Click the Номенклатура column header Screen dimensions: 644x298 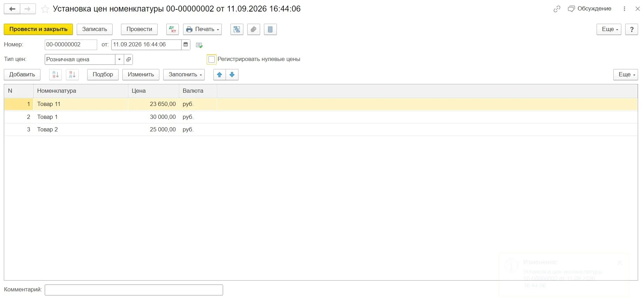(x=81, y=91)
